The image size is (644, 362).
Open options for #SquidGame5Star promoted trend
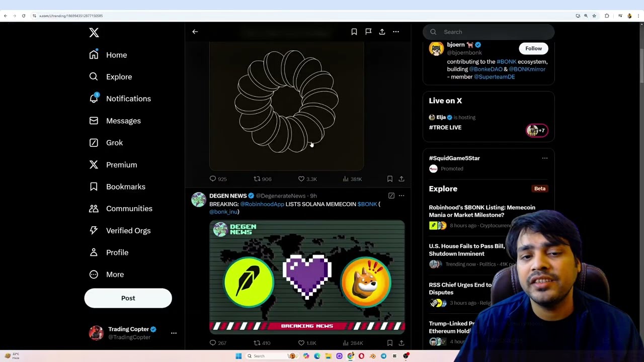pos(545,158)
